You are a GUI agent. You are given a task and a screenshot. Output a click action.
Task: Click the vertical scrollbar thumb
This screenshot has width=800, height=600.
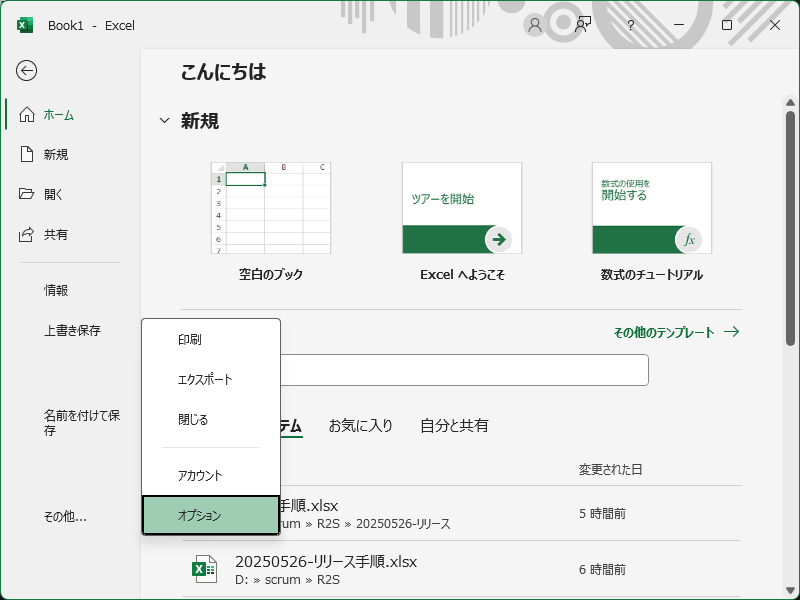[790, 228]
